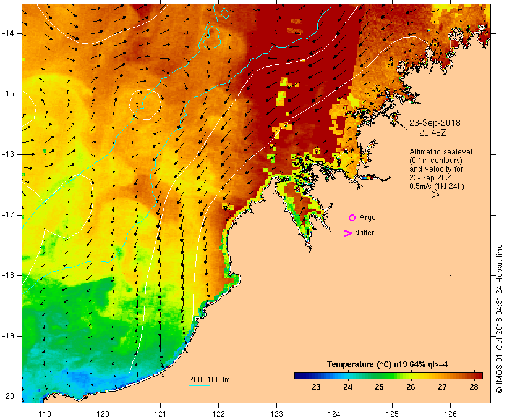Viewport: 507px width, 420px height.
Task: Click the 'drifter' legend label
Action: coord(364,233)
